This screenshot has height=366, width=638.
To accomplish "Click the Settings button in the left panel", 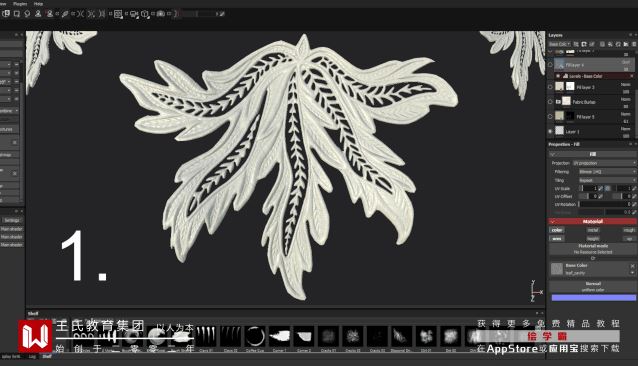I will 12,220.
